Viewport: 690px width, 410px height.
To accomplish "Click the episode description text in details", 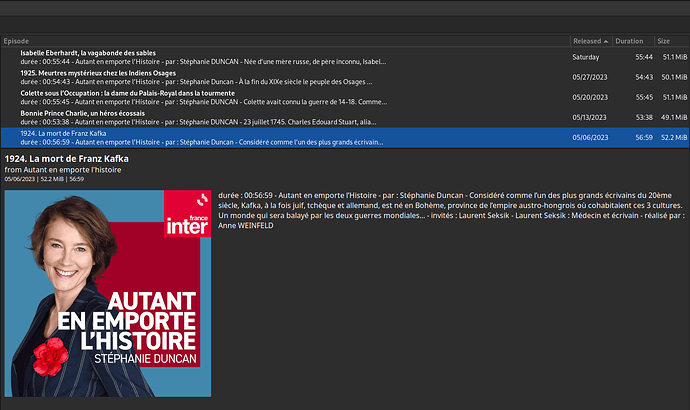I will click(x=450, y=207).
